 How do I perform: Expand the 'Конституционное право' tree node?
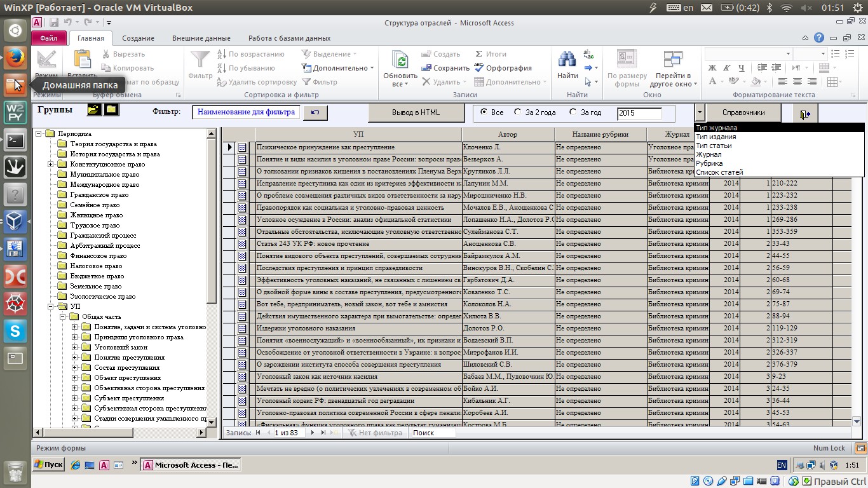point(50,165)
